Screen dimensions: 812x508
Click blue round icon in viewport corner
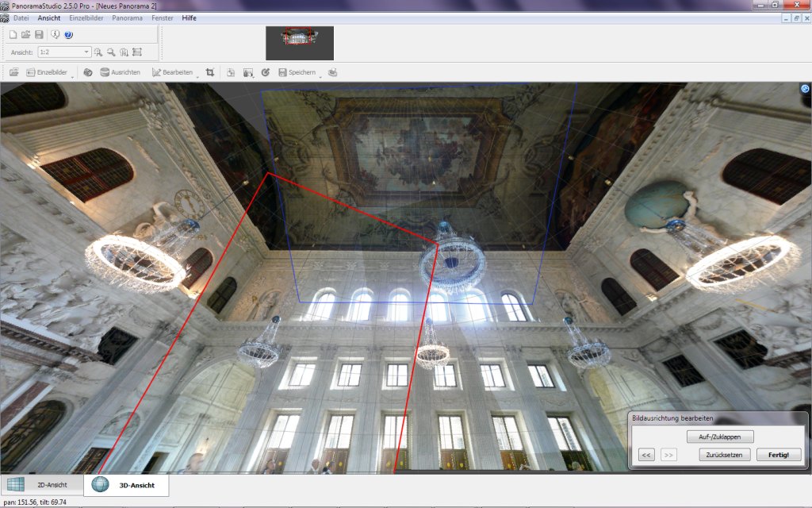[806, 89]
